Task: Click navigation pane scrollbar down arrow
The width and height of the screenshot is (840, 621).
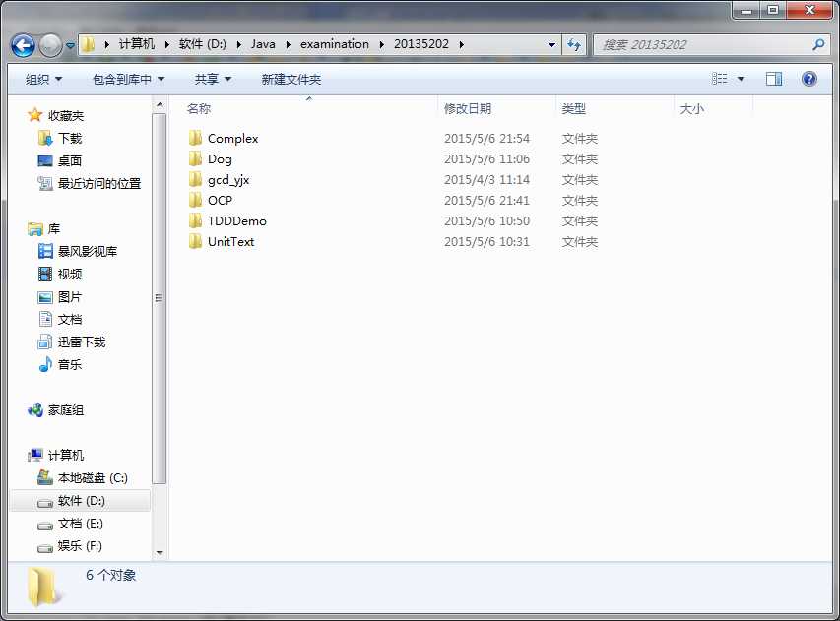Action: point(160,552)
